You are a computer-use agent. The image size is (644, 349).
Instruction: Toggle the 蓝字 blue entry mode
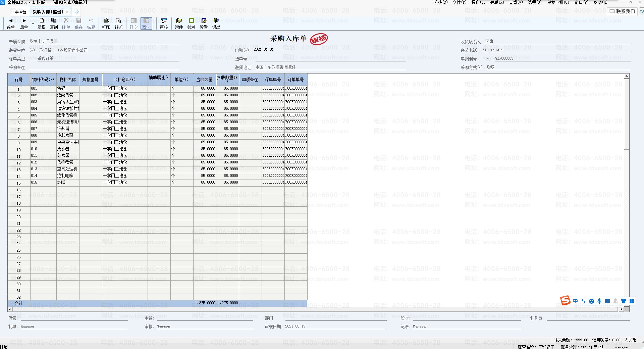click(146, 23)
